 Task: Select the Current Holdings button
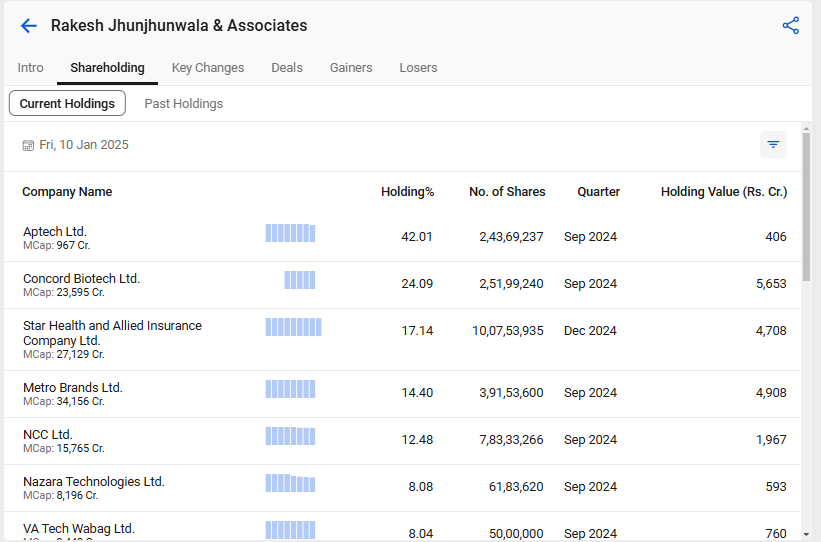[x=67, y=103]
